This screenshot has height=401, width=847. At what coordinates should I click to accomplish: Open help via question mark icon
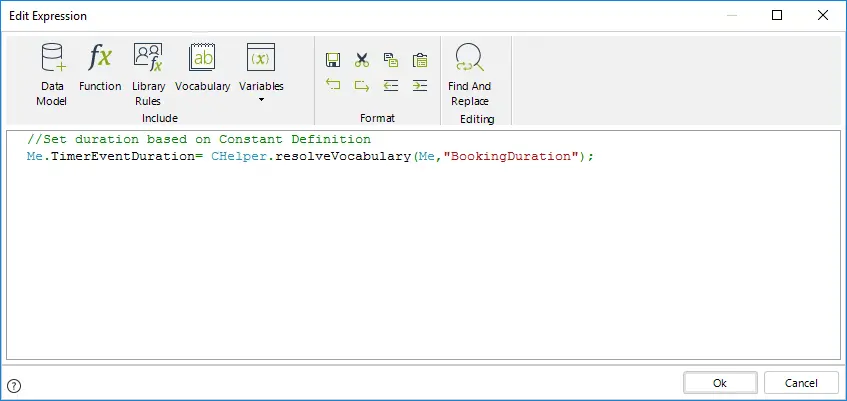coord(15,386)
